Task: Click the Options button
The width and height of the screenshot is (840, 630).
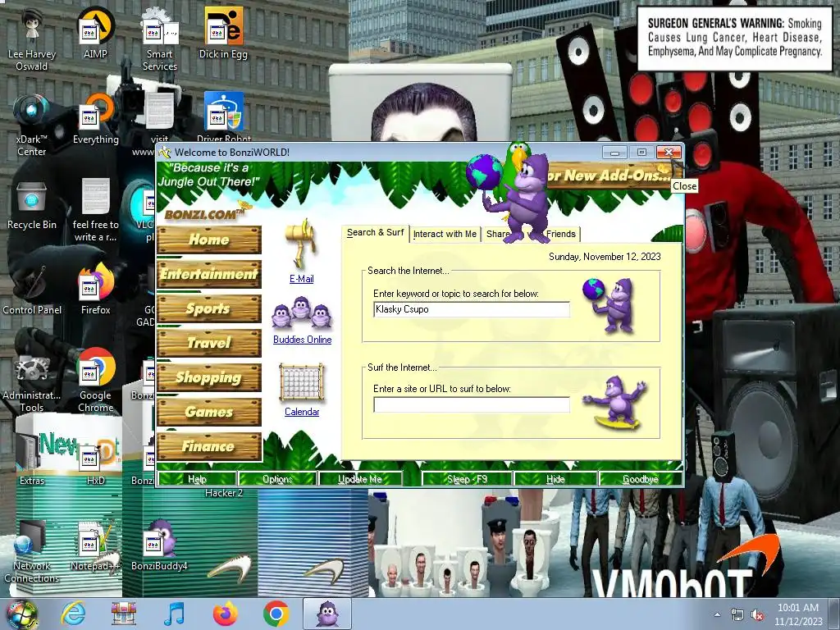Action: [277, 479]
